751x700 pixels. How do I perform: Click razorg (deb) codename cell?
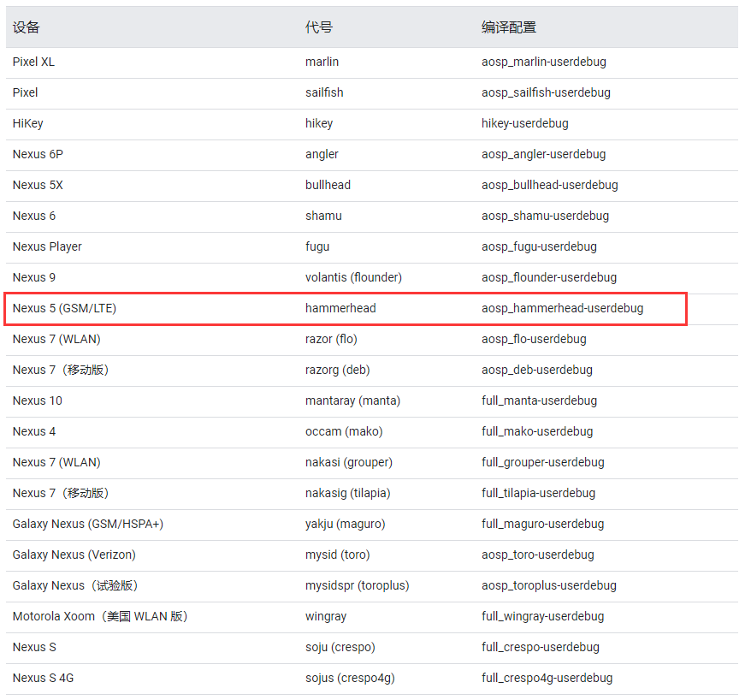pyautogui.click(x=338, y=370)
